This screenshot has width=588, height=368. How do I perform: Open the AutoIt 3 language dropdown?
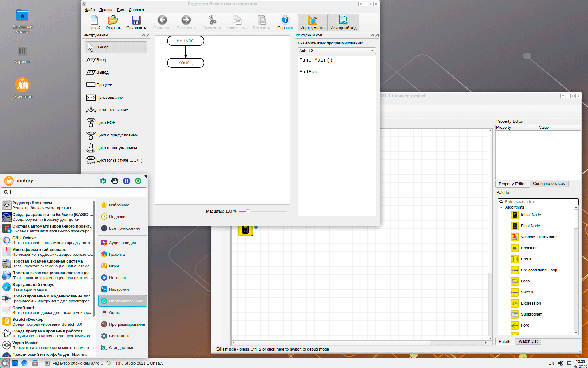click(x=336, y=51)
